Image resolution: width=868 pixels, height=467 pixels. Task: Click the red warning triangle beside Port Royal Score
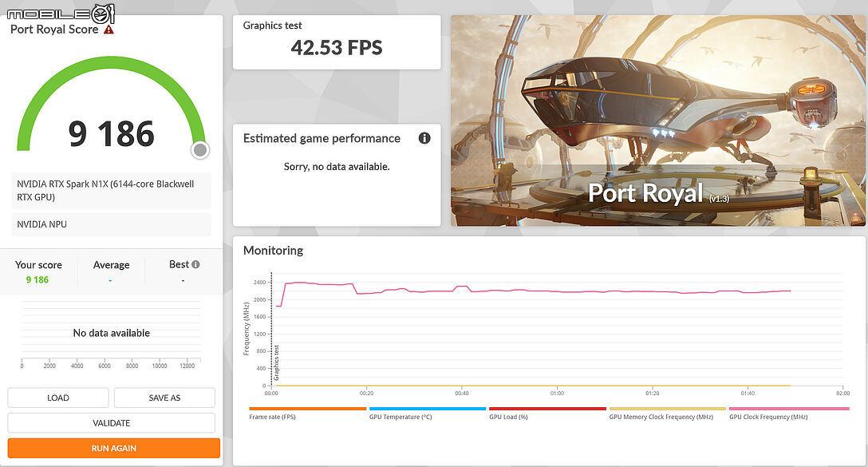pyautogui.click(x=108, y=30)
